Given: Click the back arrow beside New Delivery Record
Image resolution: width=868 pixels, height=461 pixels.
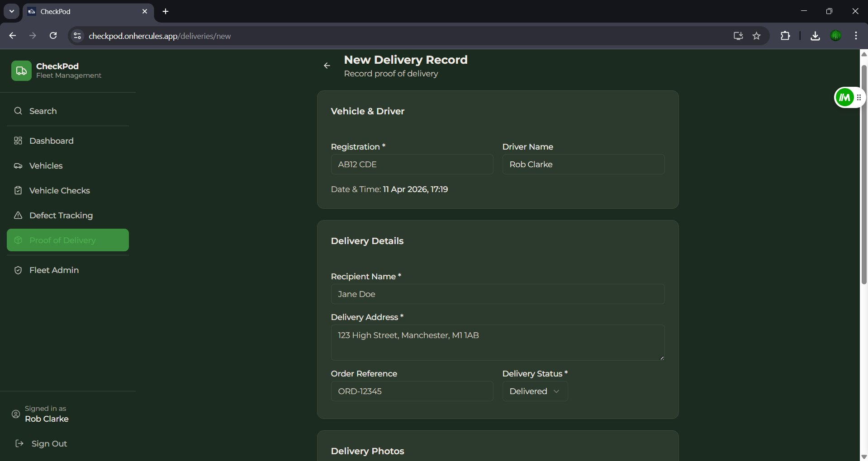Looking at the screenshot, I should tap(327, 66).
